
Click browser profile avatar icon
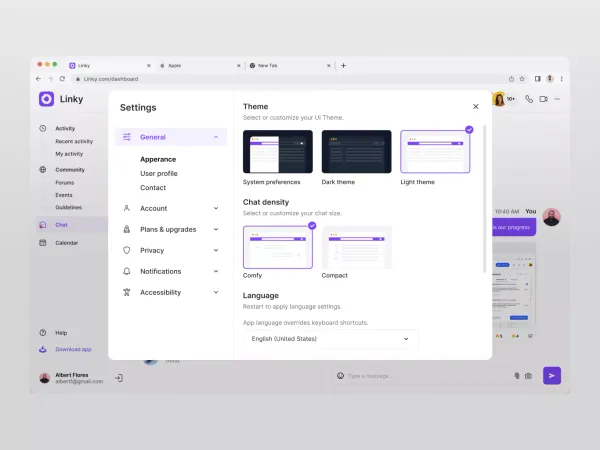point(549,79)
